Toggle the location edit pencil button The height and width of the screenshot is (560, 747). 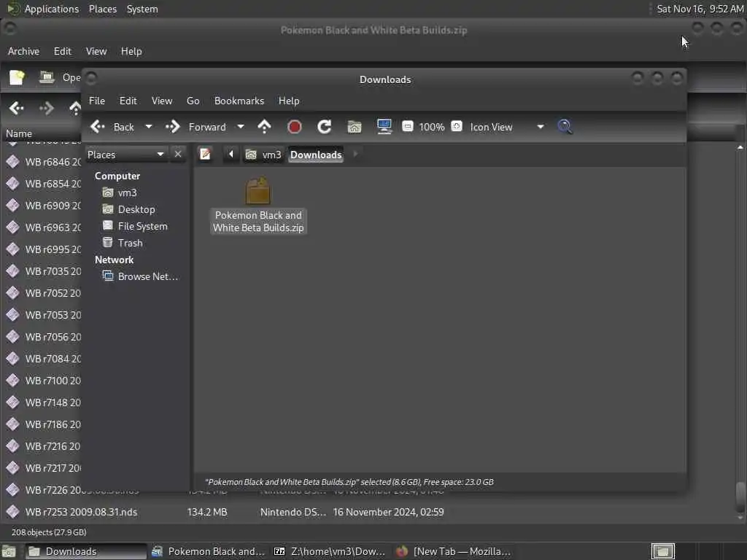click(205, 155)
